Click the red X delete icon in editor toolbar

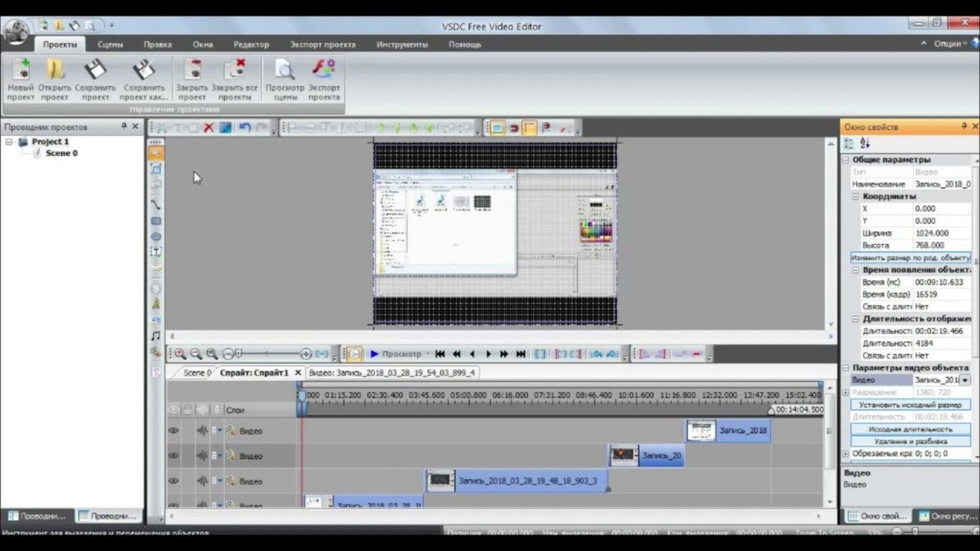coord(208,128)
